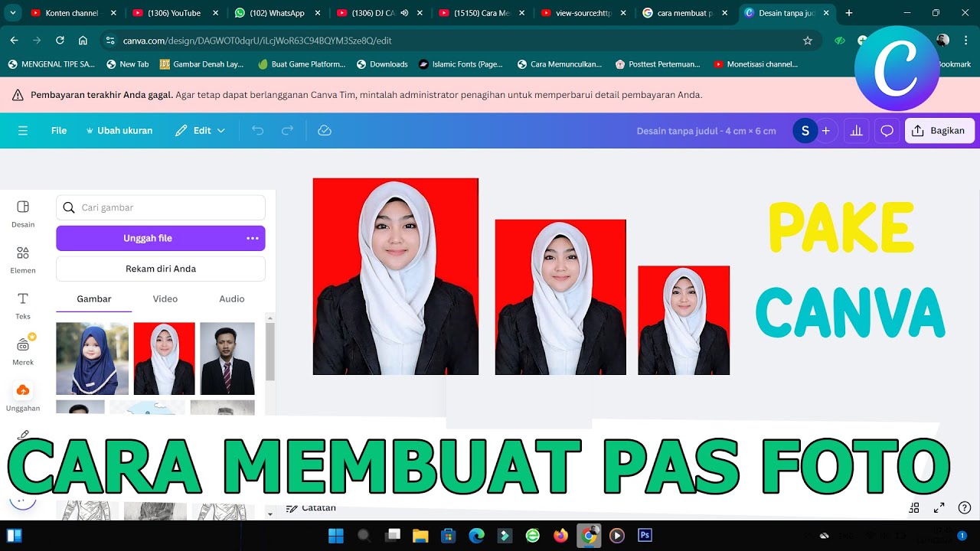Open Chrome home page icon
The image size is (980, 551).
coord(83,41)
